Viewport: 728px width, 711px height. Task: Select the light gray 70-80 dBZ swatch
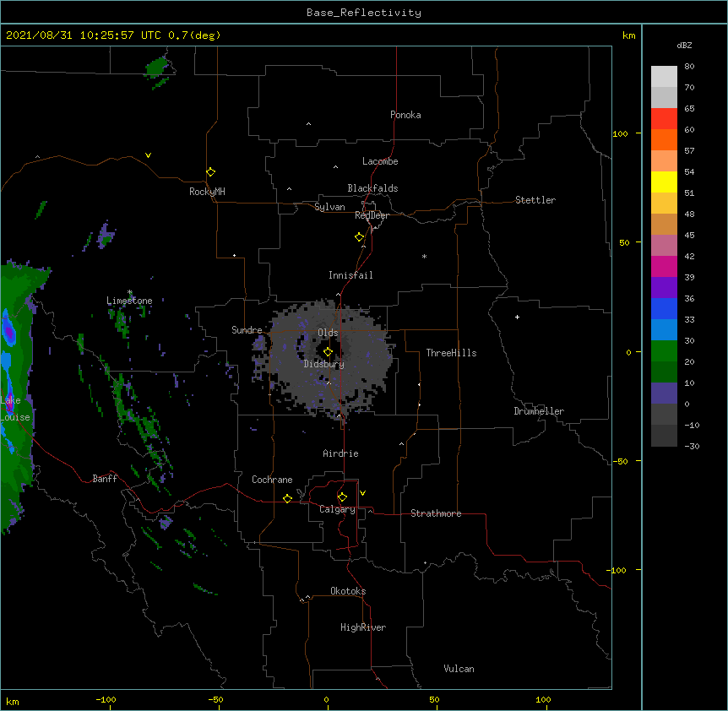(664, 76)
